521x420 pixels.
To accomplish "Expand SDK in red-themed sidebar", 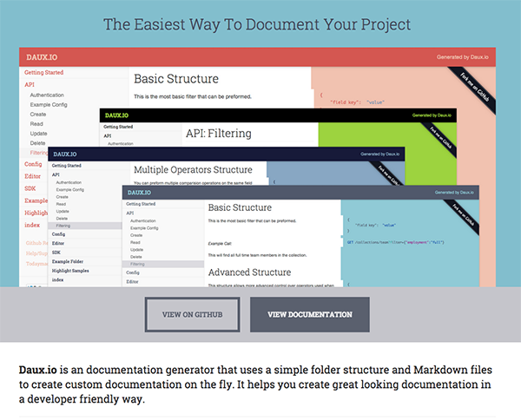I will [x=30, y=188].
